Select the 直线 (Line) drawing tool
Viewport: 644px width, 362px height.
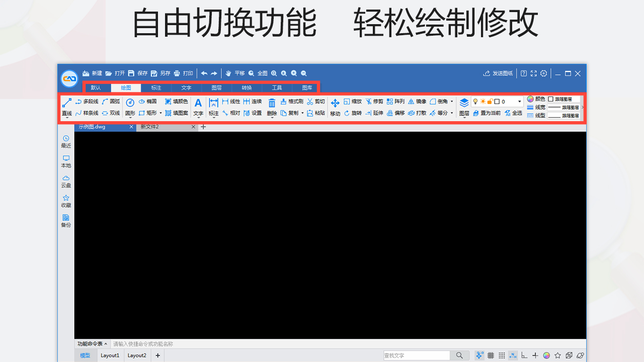66,107
